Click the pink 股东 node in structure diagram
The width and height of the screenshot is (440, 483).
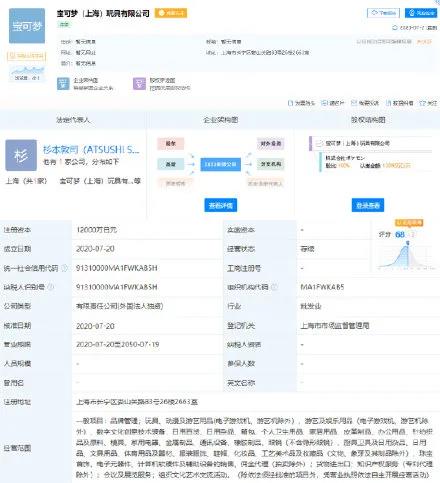point(171,144)
